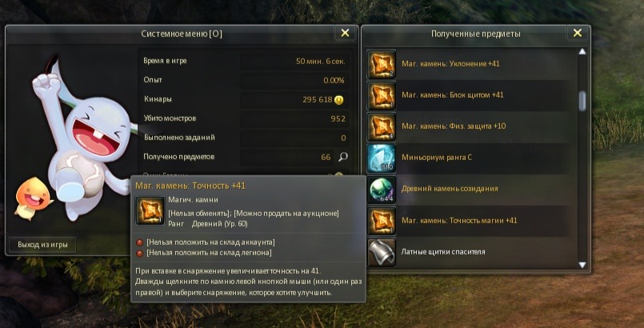Open received items with the magnifier icon
The height and width of the screenshot is (328, 644).
click(x=343, y=157)
